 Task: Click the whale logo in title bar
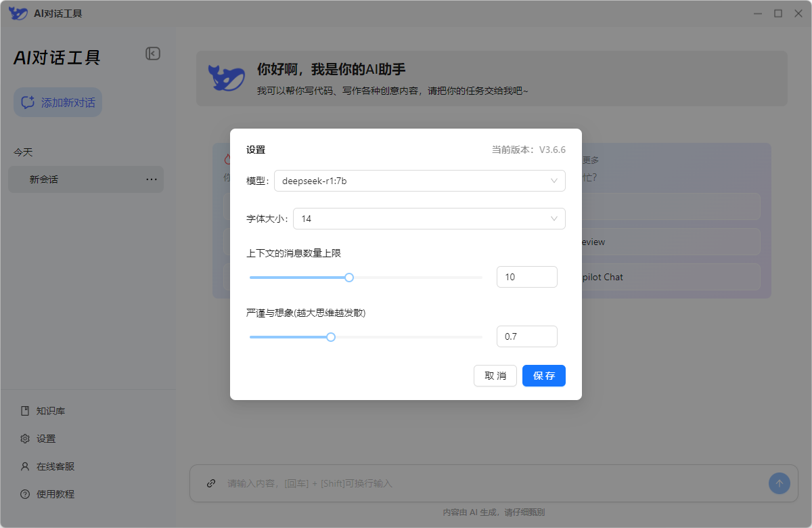tap(18, 14)
